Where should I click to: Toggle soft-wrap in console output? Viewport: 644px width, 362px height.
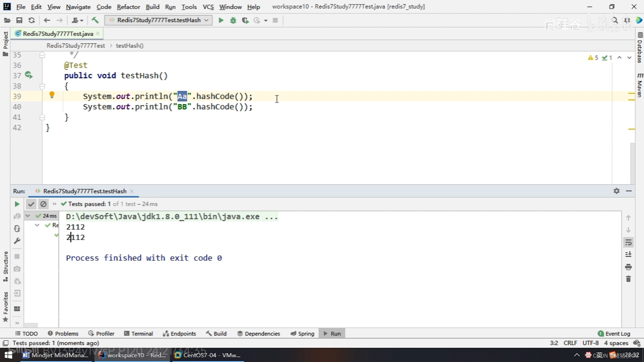[629, 242]
